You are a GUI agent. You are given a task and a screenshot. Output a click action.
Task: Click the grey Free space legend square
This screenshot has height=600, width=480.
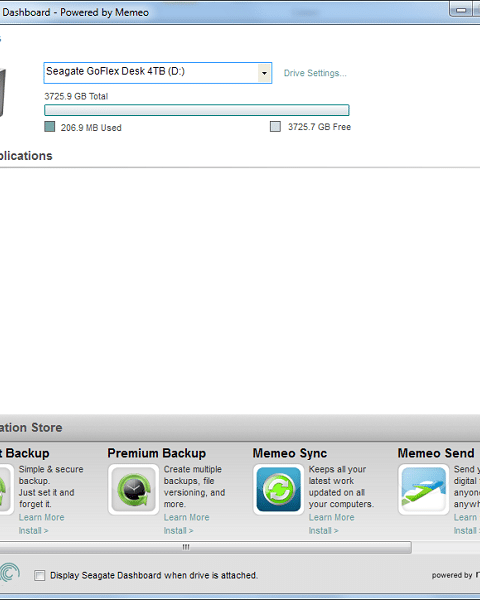coord(275,127)
